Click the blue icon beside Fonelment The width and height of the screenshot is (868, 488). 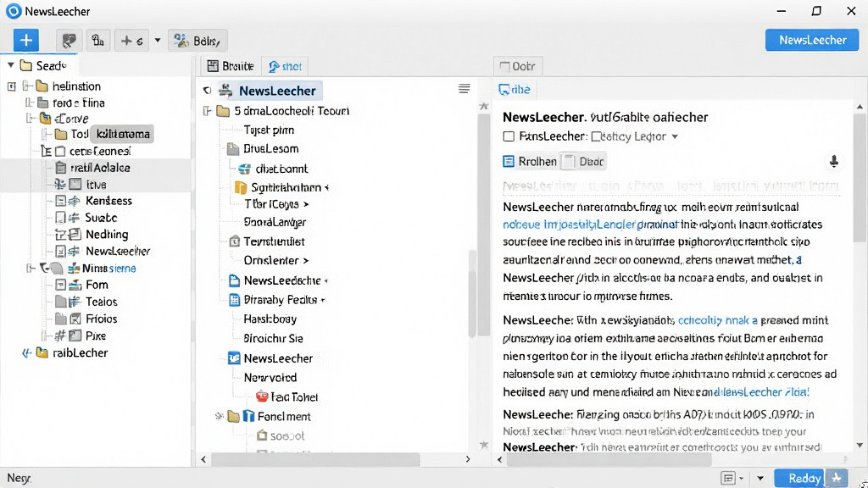coord(248,416)
